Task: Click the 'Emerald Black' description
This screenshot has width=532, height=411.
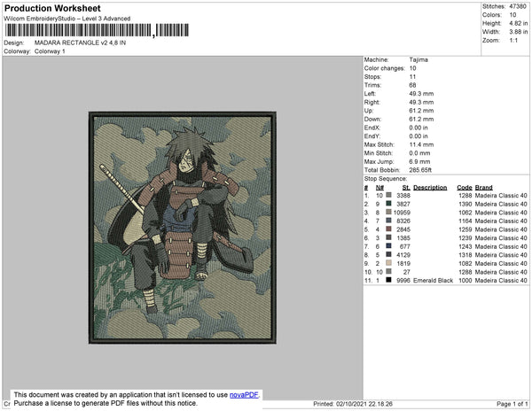Action: [433, 281]
